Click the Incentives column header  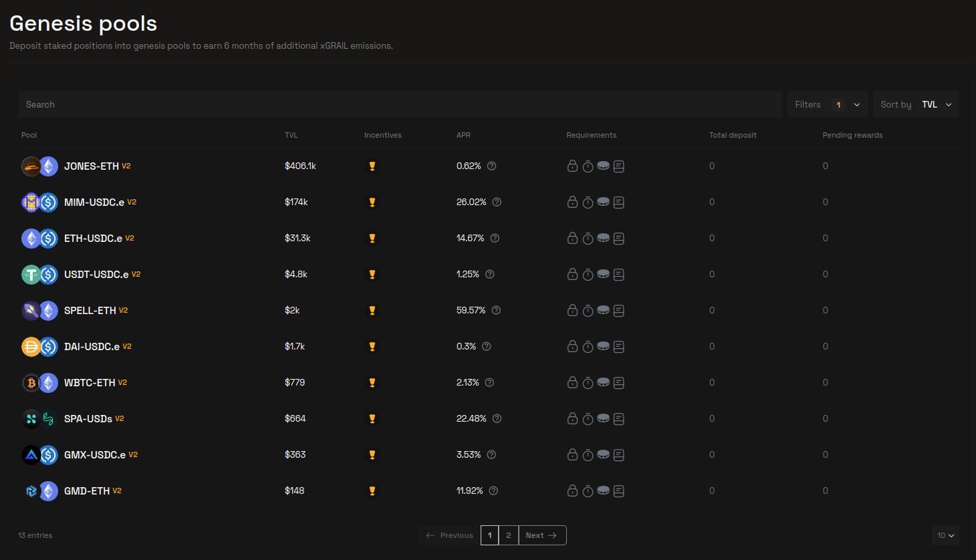(x=383, y=135)
